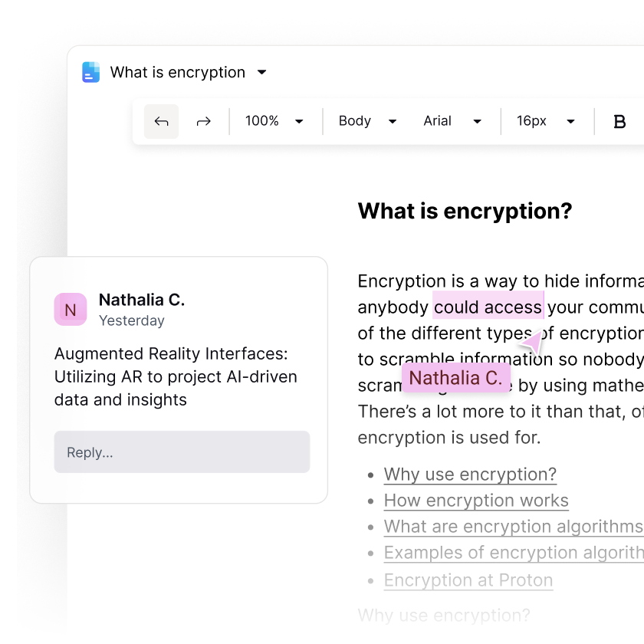Click Nathalia's avatar in the comment
The width and height of the screenshot is (644, 644).
tap(70, 309)
